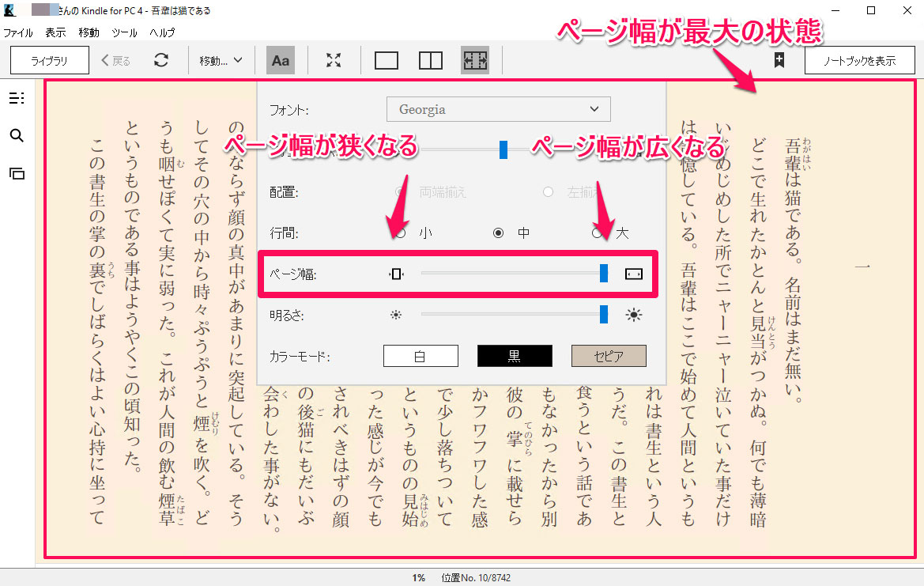Expand the 移動 toolbar dropdown
Image resolution: width=924 pixels, height=586 pixels.
pos(221,60)
